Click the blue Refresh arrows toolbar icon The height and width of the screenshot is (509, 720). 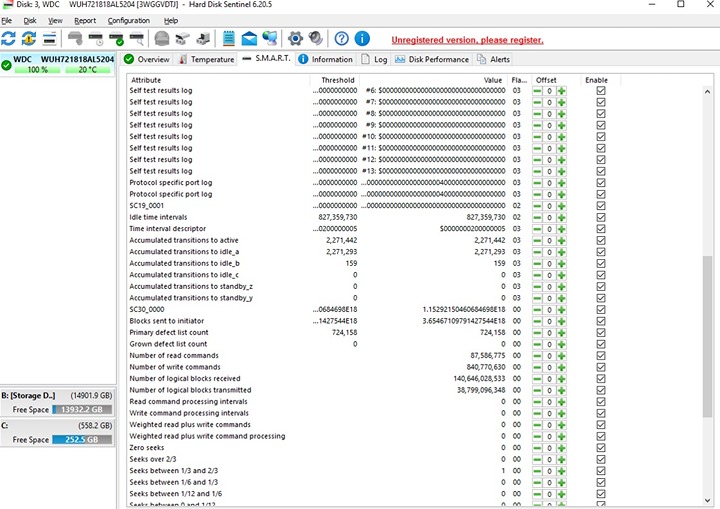(x=8, y=39)
